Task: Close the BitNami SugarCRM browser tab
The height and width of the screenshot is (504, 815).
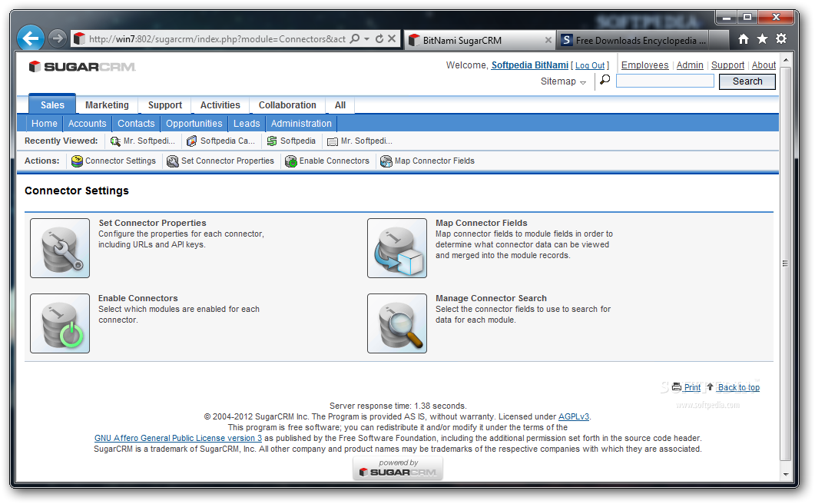Action: click(x=548, y=40)
